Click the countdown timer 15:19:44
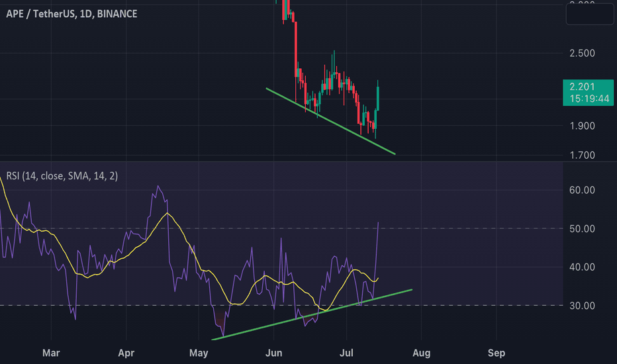This screenshot has height=364, width=617. [x=589, y=99]
